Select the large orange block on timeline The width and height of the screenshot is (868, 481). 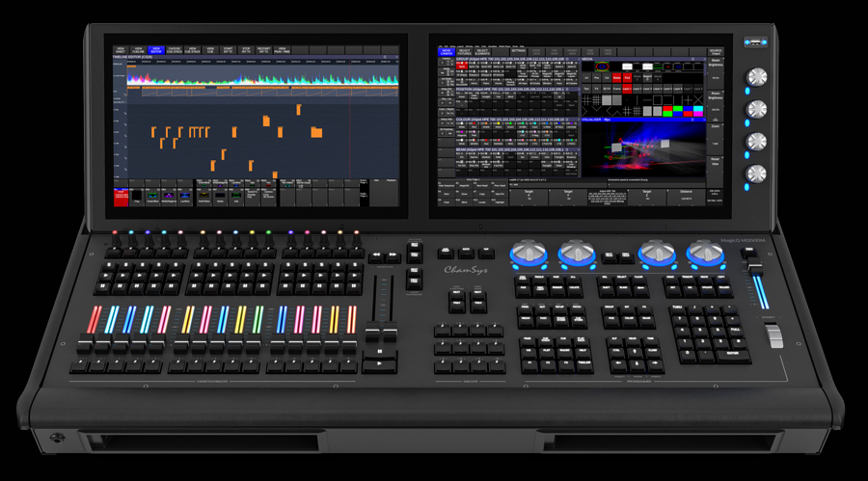[316, 132]
